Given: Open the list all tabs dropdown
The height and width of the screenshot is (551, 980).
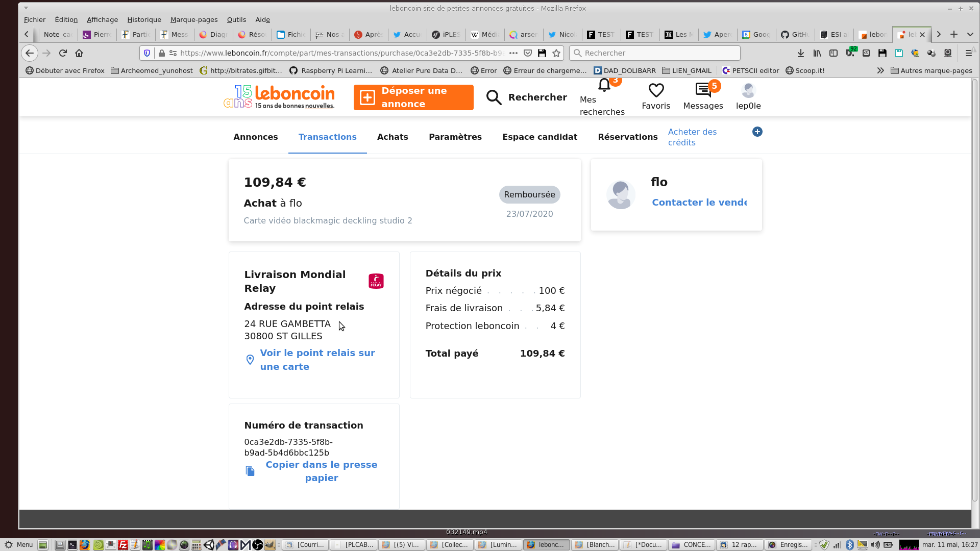Looking at the screenshot, I should click(970, 34).
